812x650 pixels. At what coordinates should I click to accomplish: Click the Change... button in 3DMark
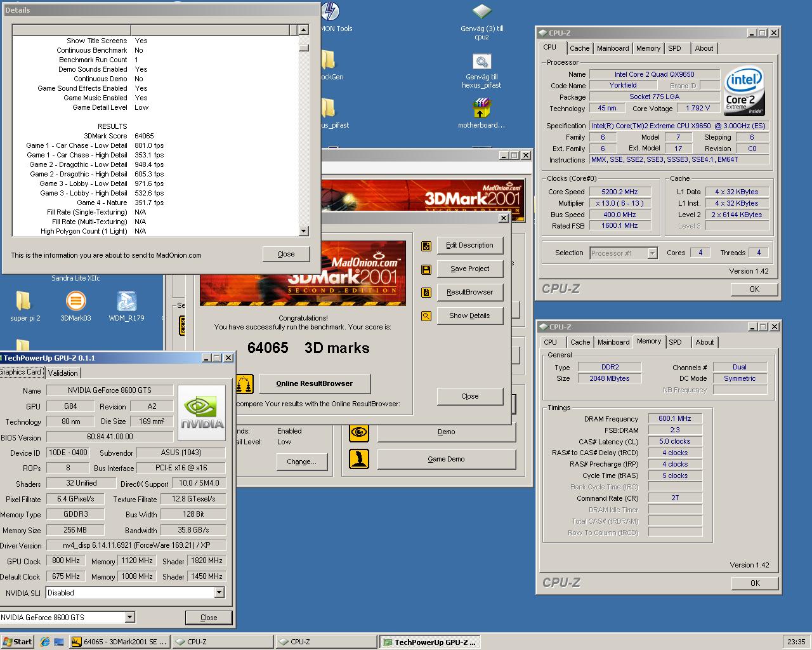click(301, 461)
